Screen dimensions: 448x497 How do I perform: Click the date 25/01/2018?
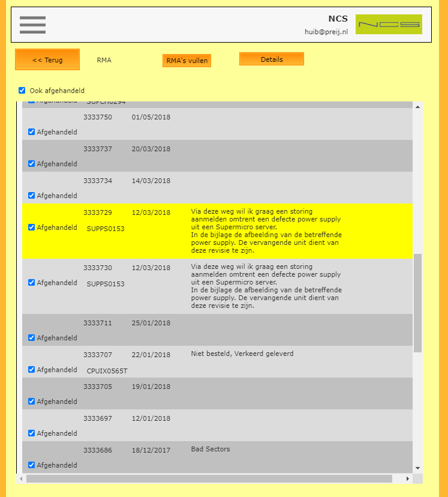(x=151, y=323)
